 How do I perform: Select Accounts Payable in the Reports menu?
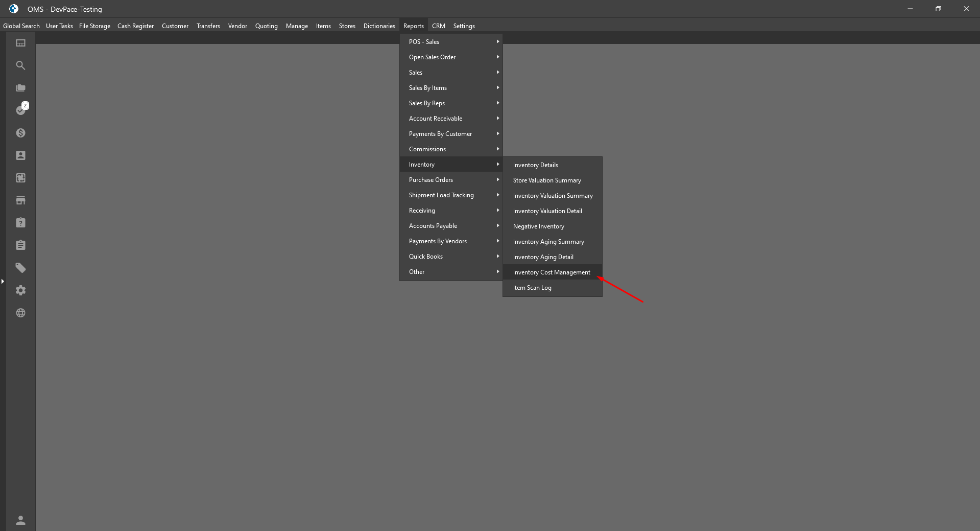tap(451, 226)
